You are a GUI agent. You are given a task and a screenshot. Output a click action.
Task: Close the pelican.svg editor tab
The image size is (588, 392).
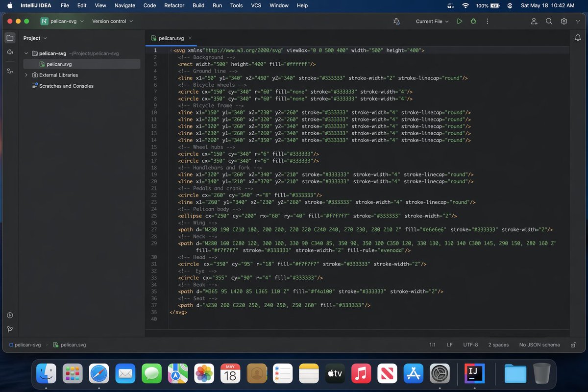[x=190, y=38]
